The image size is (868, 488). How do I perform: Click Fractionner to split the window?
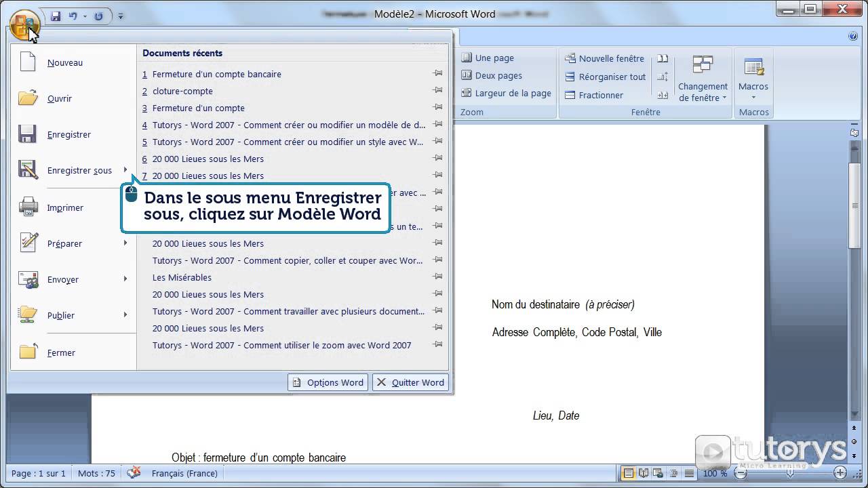594,96
